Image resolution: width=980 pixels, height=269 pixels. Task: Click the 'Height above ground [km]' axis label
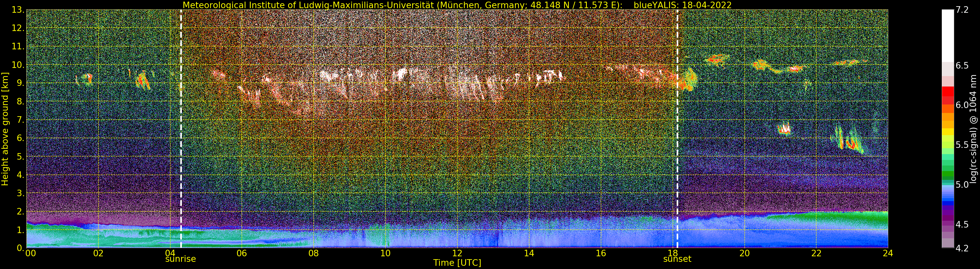tap(5, 129)
